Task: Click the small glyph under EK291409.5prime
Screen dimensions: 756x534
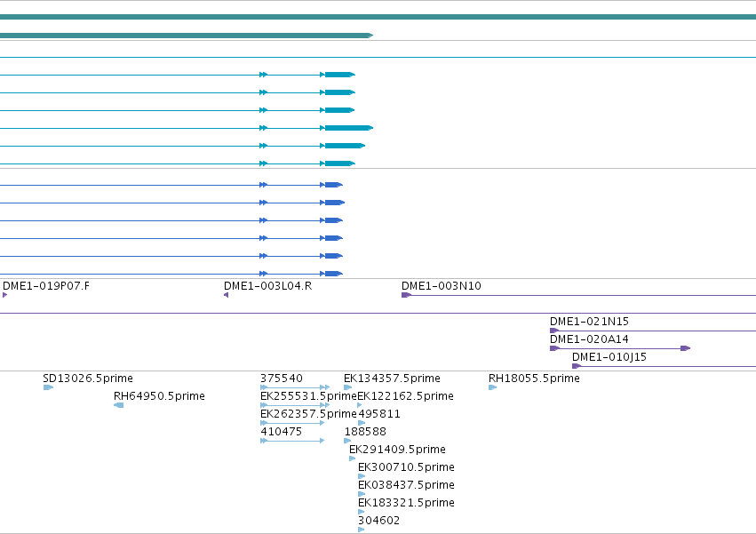Action: [353, 458]
